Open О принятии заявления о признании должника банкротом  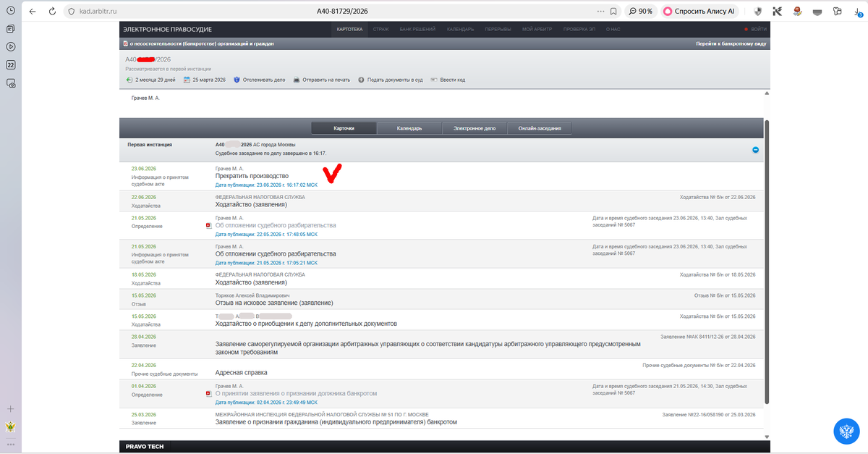point(296,393)
